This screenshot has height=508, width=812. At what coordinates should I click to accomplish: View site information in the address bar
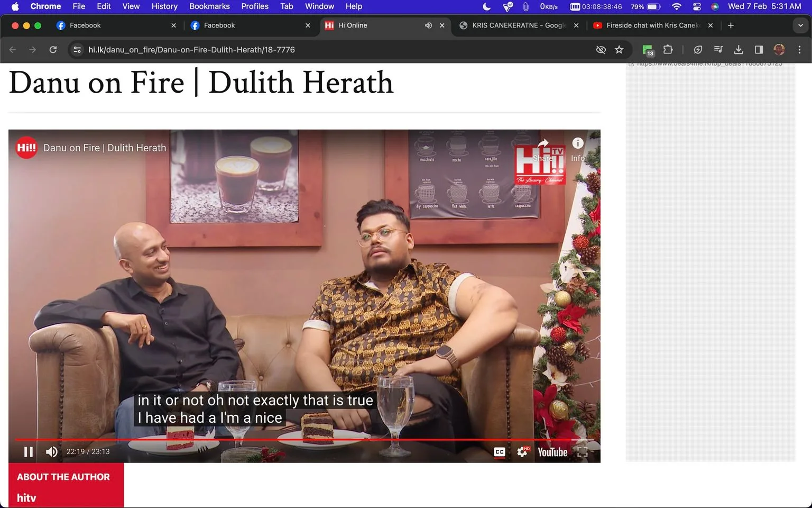pos(77,50)
